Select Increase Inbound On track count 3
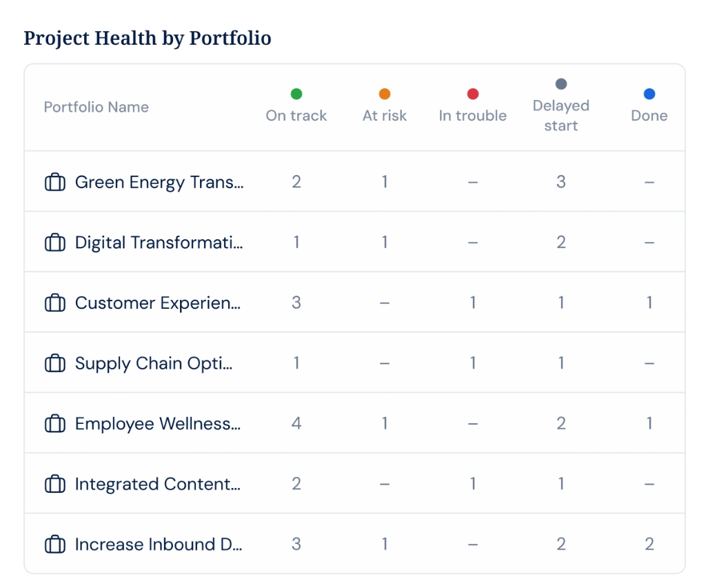 click(296, 544)
